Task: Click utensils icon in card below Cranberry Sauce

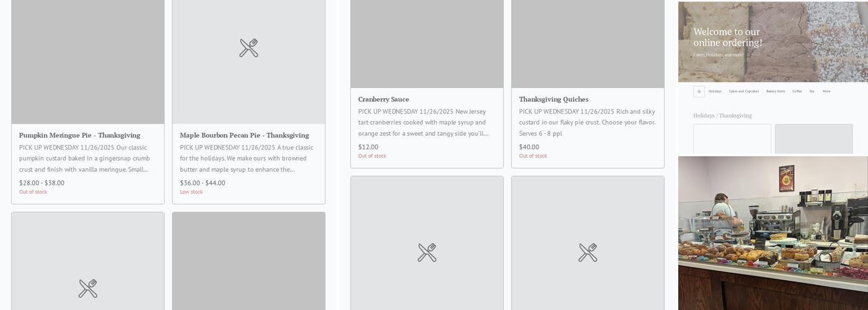Action: point(427,252)
